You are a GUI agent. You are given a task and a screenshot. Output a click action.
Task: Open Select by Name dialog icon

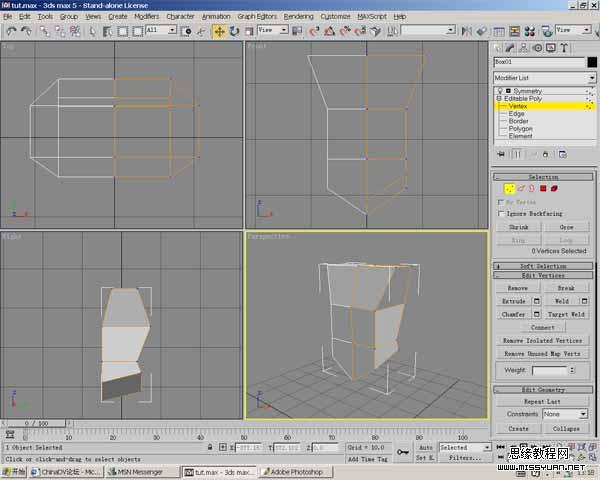tap(108, 31)
